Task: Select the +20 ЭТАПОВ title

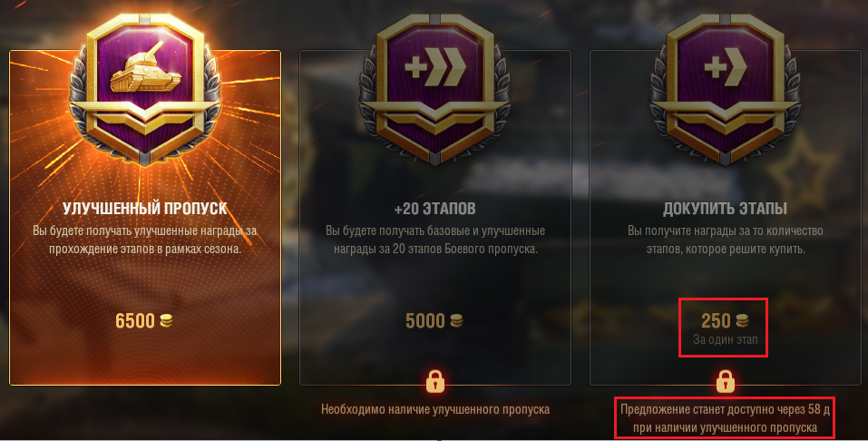Action: (435, 209)
